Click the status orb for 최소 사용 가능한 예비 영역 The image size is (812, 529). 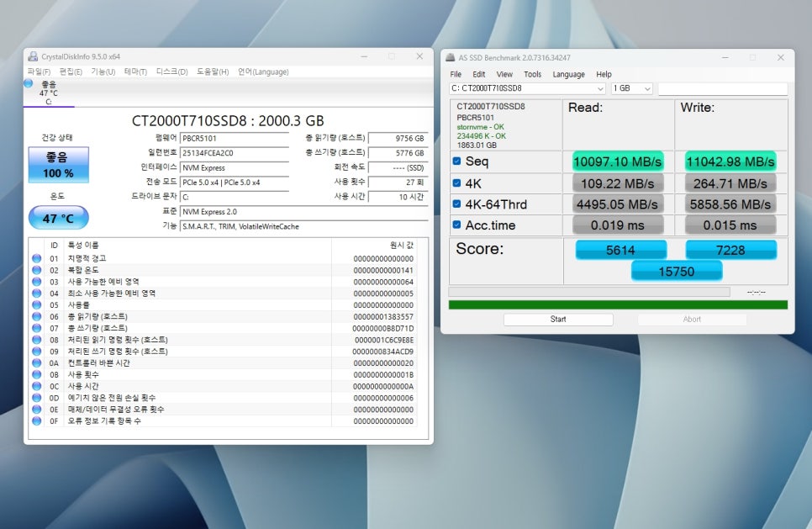point(37,294)
